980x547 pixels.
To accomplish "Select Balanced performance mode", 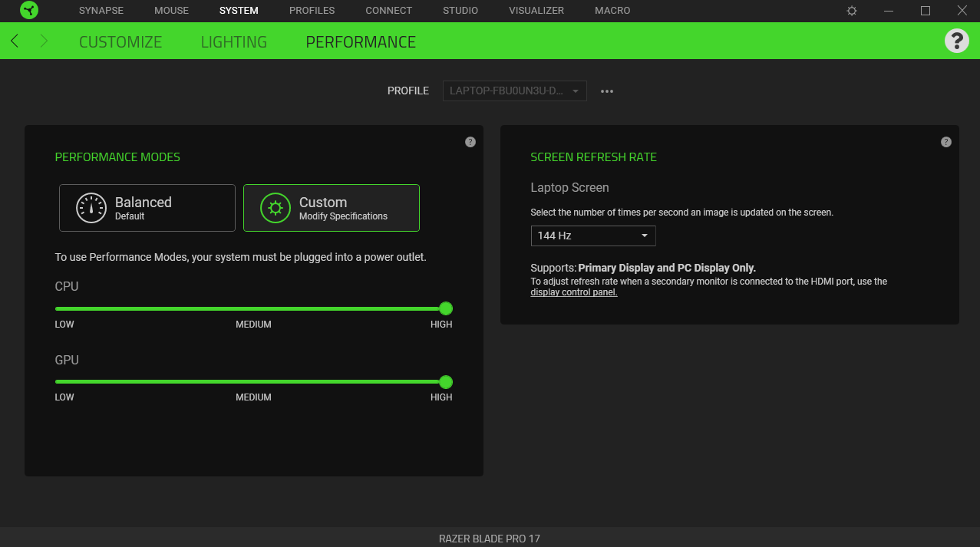I will coord(147,208).
